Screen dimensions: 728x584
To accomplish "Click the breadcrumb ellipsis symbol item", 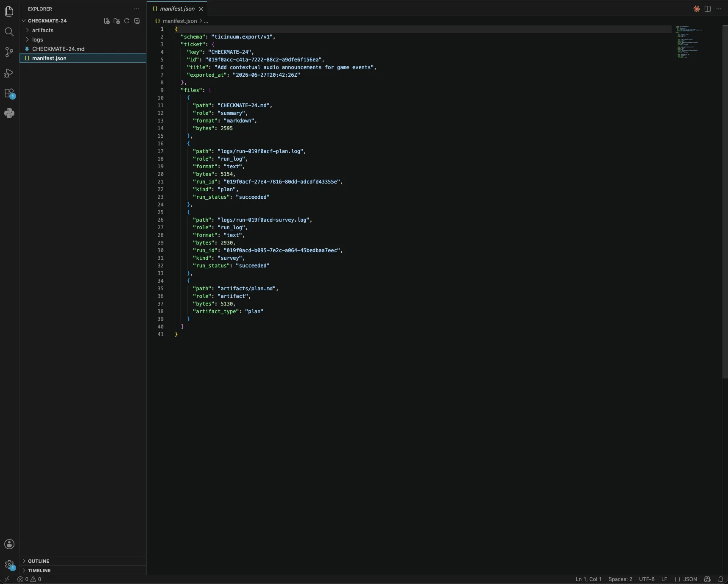I will click(206, 21).
